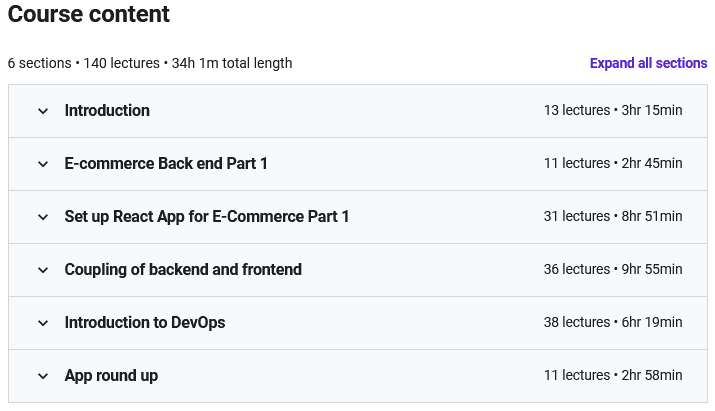Toggle chevron next to Coupling of backend and frontend

tap(43, 270)
